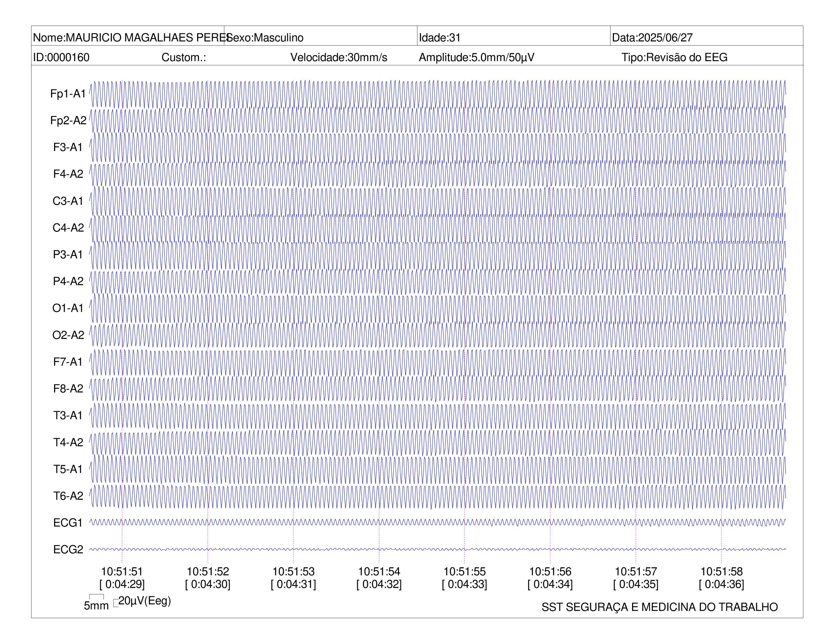Screen dimensions: 834x644
Task: Click the 10:51:55 time marker
Action: [464, 572]
